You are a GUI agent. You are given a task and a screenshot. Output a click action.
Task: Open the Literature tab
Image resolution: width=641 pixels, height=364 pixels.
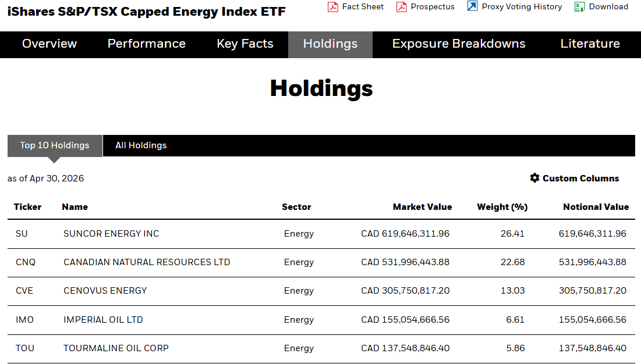click(x=590, y=44)
